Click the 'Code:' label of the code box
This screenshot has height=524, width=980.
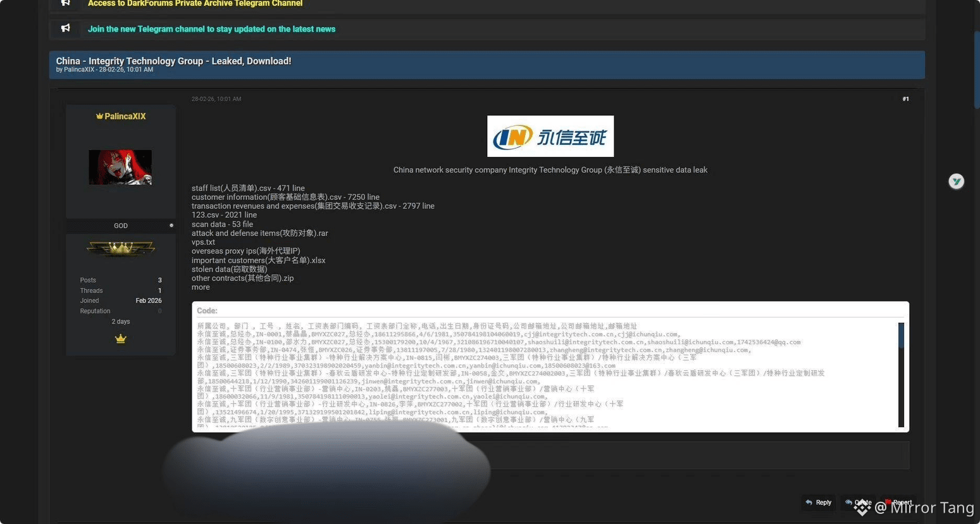click(x=207, y=311)
